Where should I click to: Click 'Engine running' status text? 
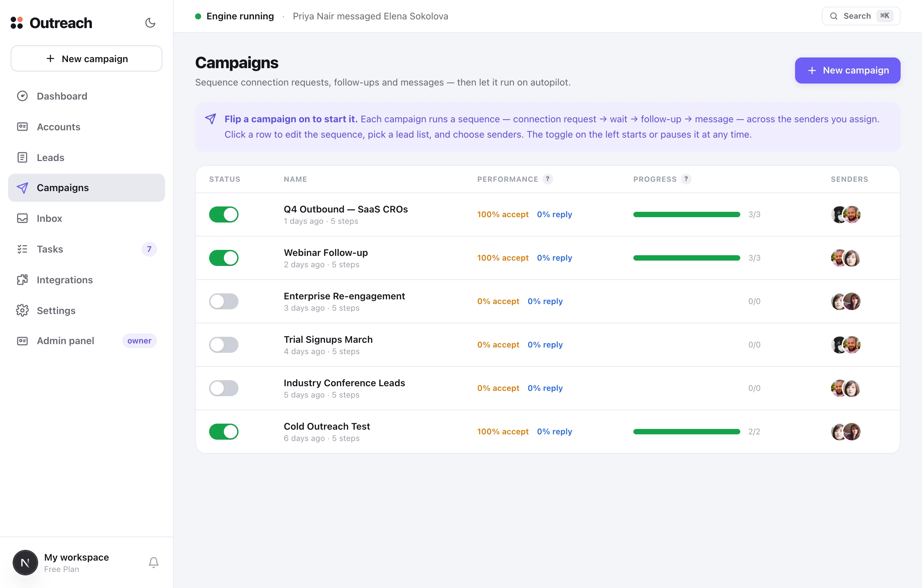[x=240, y=16]
